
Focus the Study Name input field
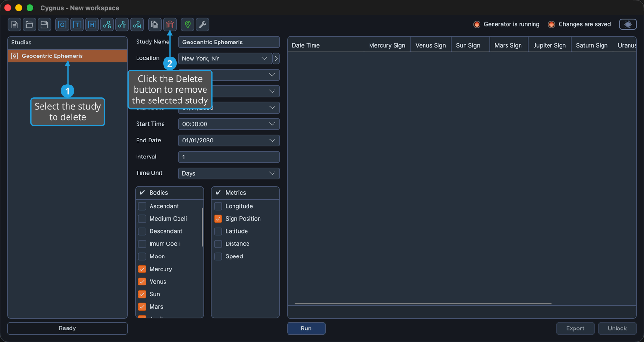tap(229, 42)
